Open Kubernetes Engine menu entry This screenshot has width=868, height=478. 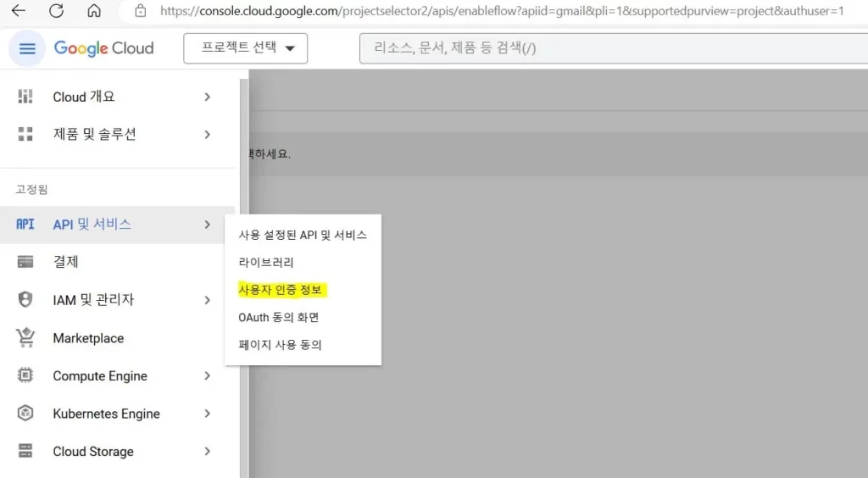click(x=106, y=414)
